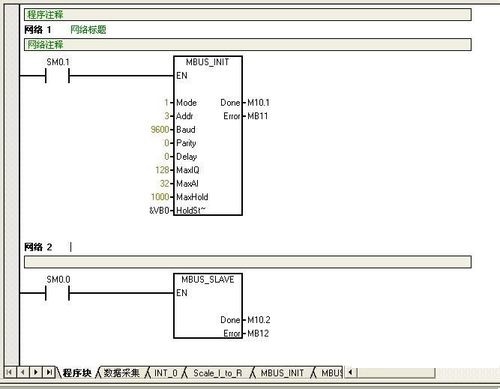Select the 程序块 tab

(77, 373)
